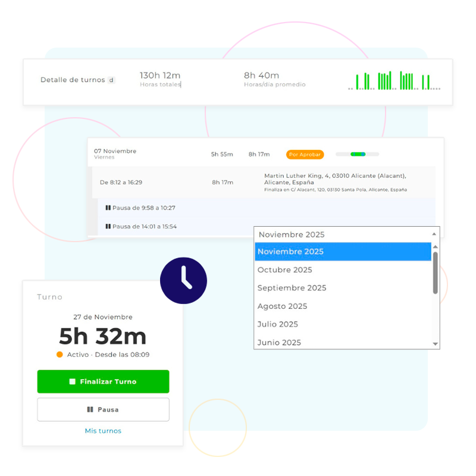Open the Mis turnos link

tap(103, 431)
